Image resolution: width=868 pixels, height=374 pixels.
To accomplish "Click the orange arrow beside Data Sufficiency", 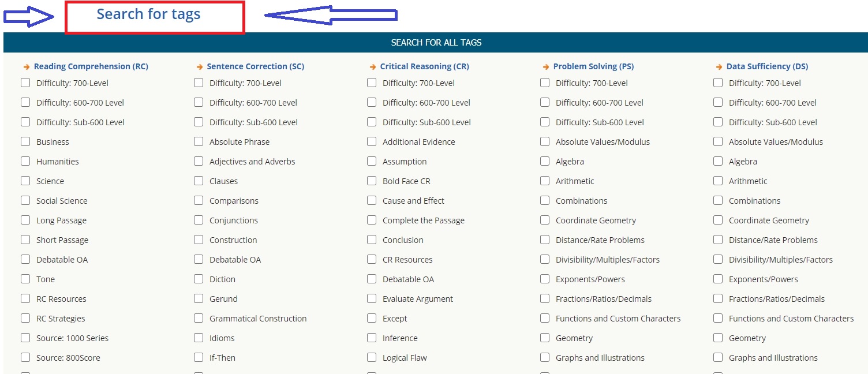I will pyautogui.click(x=719, y=67).
